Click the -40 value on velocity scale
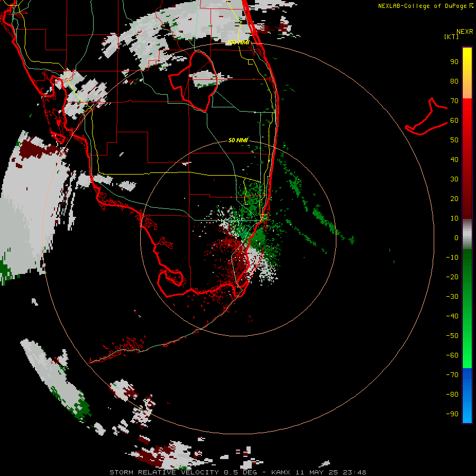 pyautogui.click(x=452, y=316)
